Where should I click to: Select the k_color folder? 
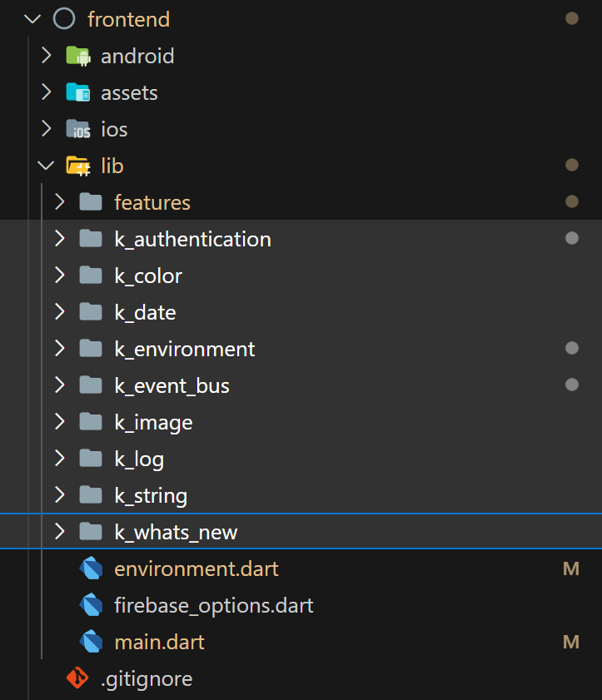[x=148, y=276]
